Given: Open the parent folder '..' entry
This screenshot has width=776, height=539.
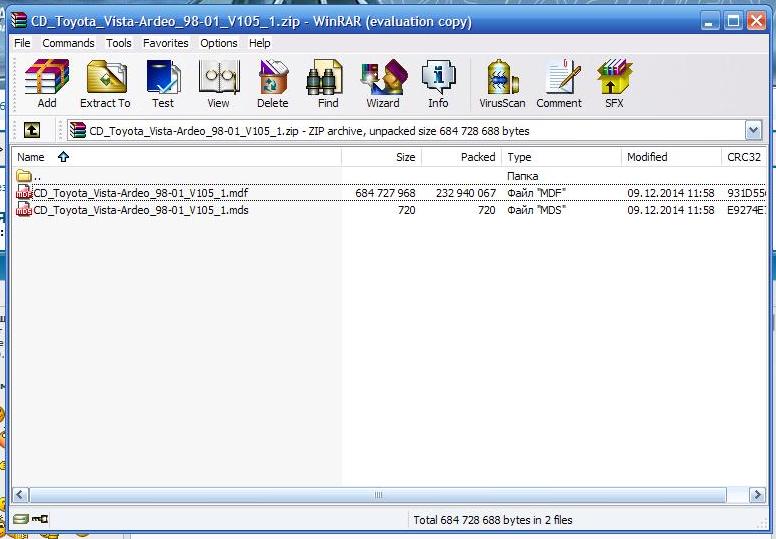Looking at the screenshot, I should (37, 176).
